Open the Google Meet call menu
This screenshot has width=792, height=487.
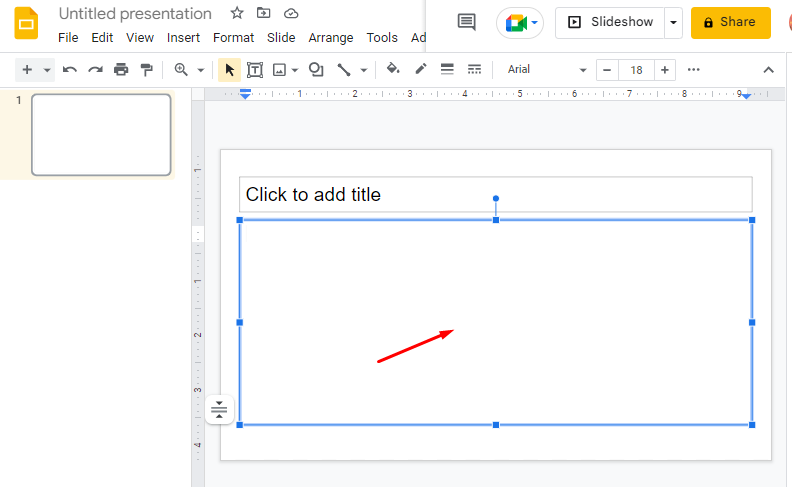[x=520, y=23]
